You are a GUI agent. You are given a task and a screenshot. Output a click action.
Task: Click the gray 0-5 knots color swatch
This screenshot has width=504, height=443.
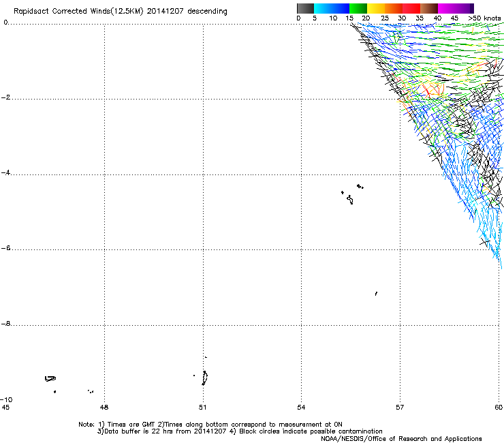click(x=305, y=8)
